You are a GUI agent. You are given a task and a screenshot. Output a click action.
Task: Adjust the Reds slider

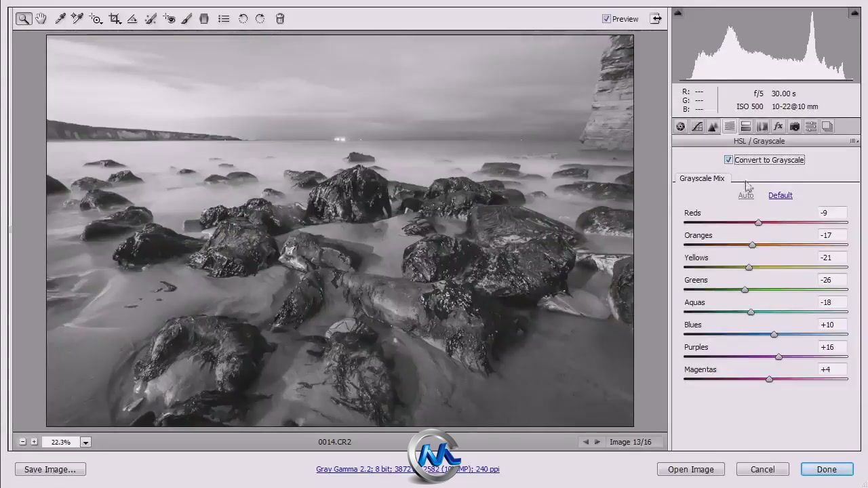click(x=758, y=222)
